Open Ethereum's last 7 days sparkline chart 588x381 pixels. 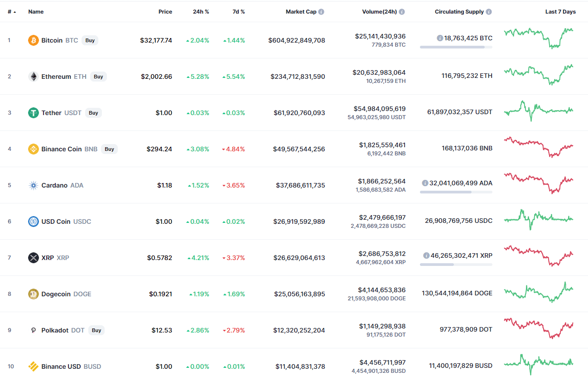click(538, 75)
